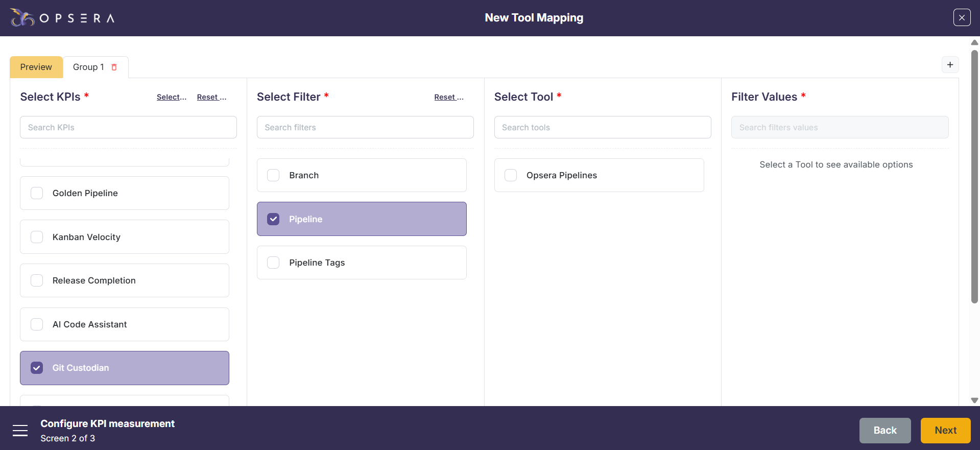This screenshot has width=980, height=450.
Task: Open the Group 1 tab
Action: [x=88, y=67]
